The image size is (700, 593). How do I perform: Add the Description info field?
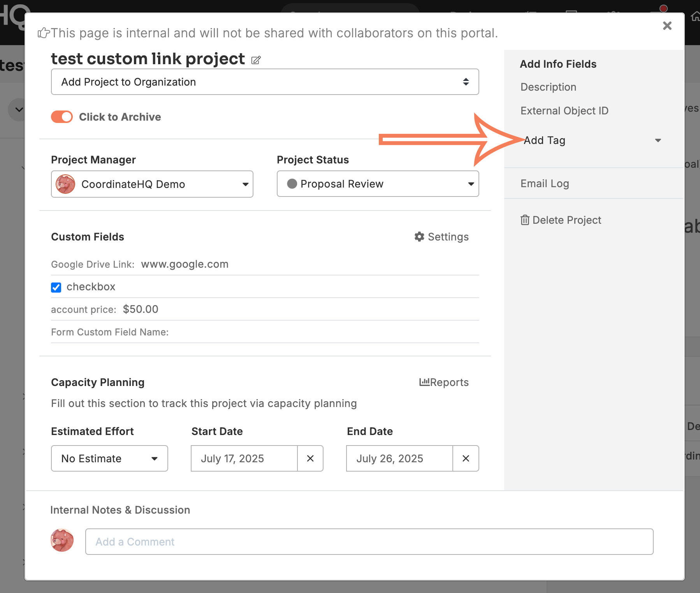pos(548,87)
